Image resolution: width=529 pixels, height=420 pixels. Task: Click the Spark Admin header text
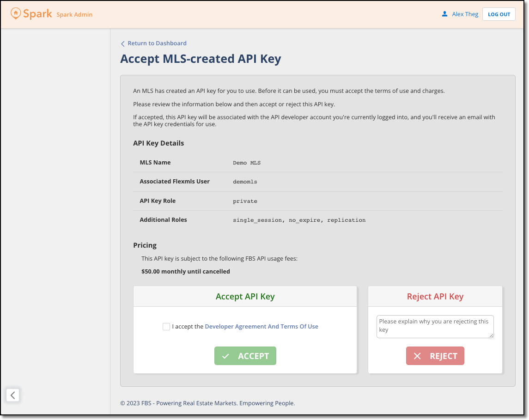tap(74, 14)
